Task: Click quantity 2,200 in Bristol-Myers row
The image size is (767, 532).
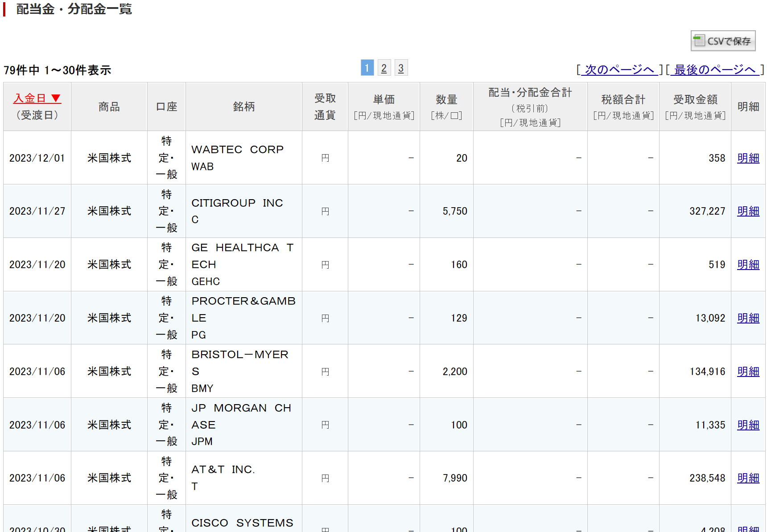Action: (x=455, y=372)
